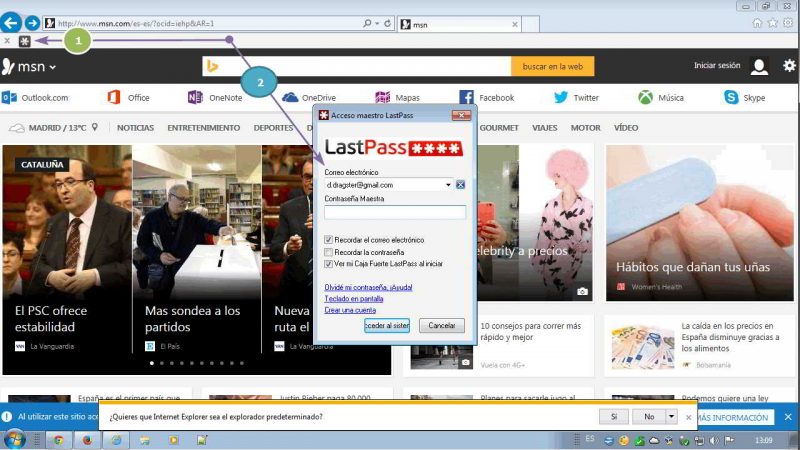This screenshot has height=450, width=800.
Task: Click No on default browser prompt
Action: [649, 417]
